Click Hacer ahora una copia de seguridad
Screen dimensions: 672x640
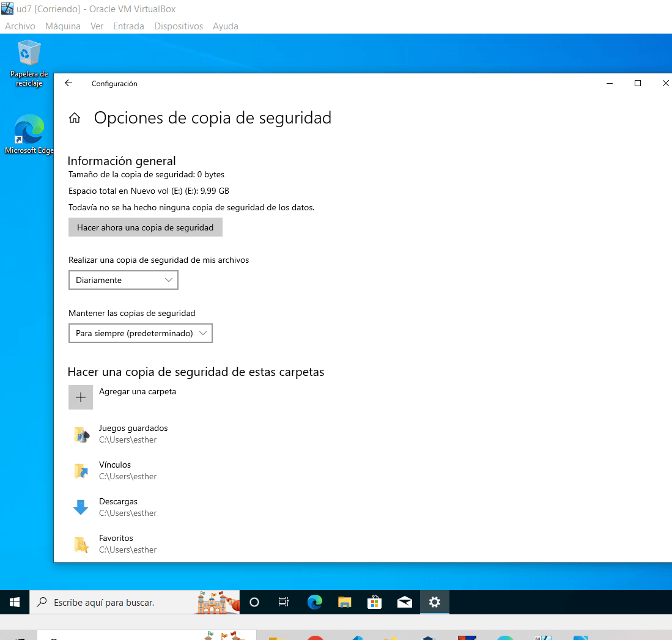click(145, 227)
